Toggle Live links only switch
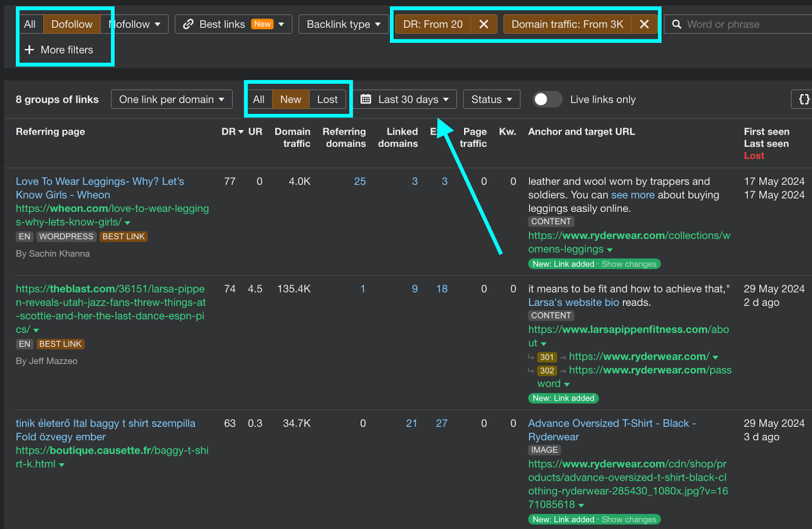The image size is (812, 529). (547, 99)
